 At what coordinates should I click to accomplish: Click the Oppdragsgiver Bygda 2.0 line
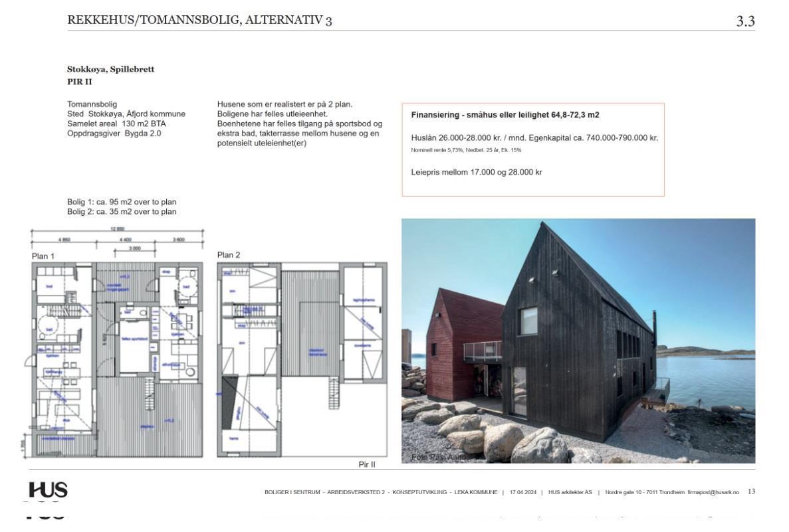[x=114, y=133]
